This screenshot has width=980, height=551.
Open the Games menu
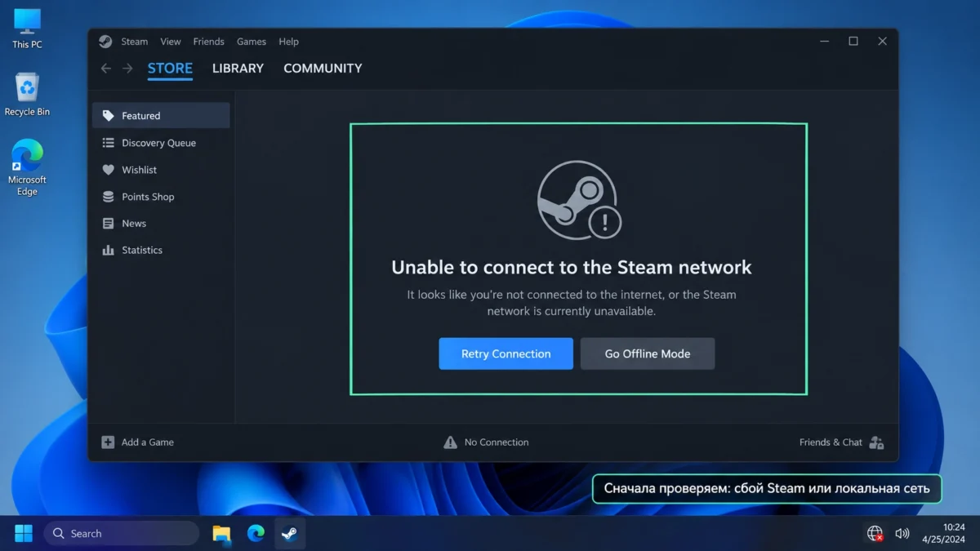pyautogui.click(x=252, y=42)
